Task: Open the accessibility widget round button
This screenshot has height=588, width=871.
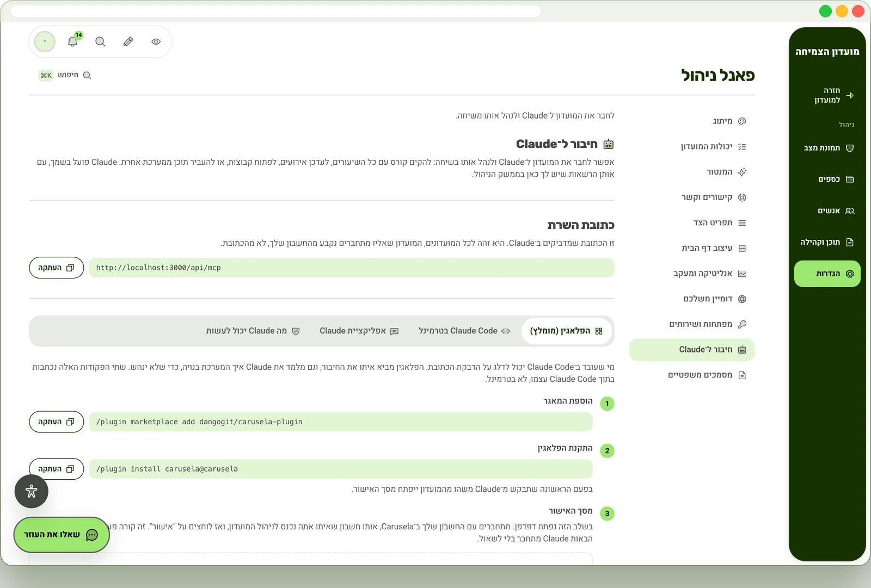Action: [x=32, y=491]
